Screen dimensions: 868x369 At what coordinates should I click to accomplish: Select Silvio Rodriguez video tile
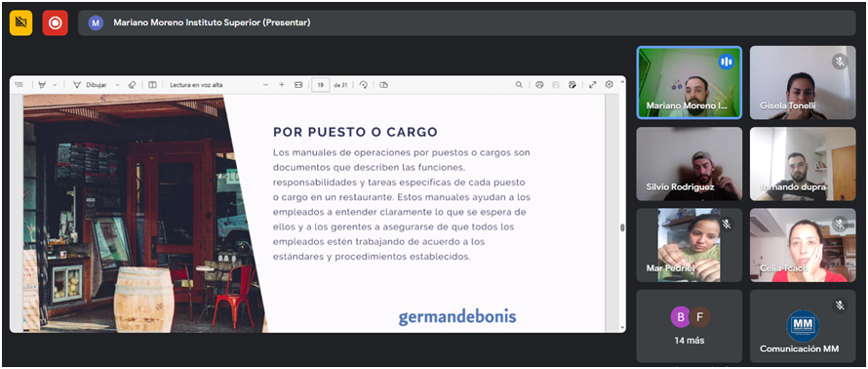pos(690,164)
